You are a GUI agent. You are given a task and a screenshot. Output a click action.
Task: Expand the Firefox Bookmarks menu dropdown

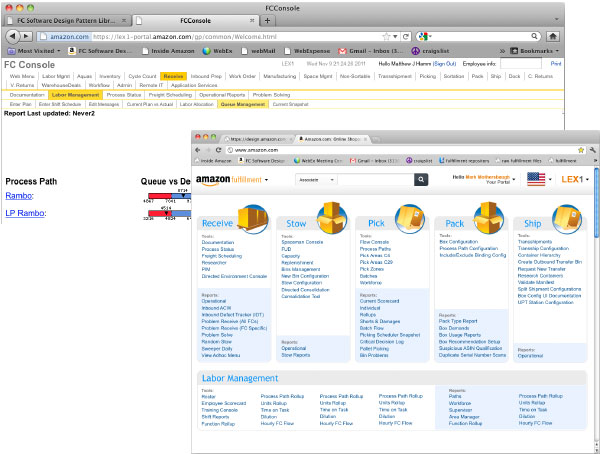(x=557, y=51)
